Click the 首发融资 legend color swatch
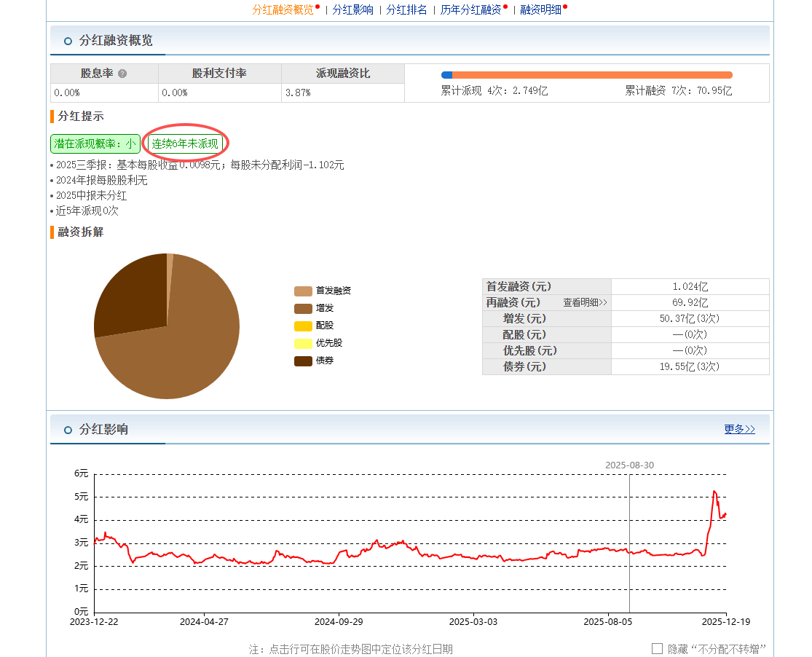812x657 pixels. click(303, 291)
